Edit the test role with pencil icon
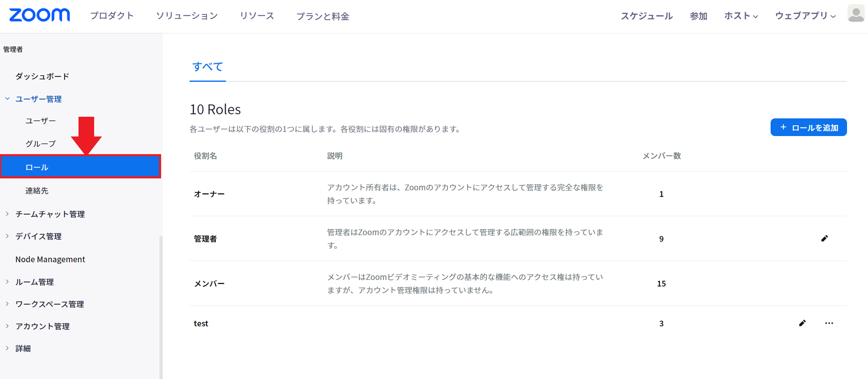Viewport: 868px width, 379px height. [802, 323]
